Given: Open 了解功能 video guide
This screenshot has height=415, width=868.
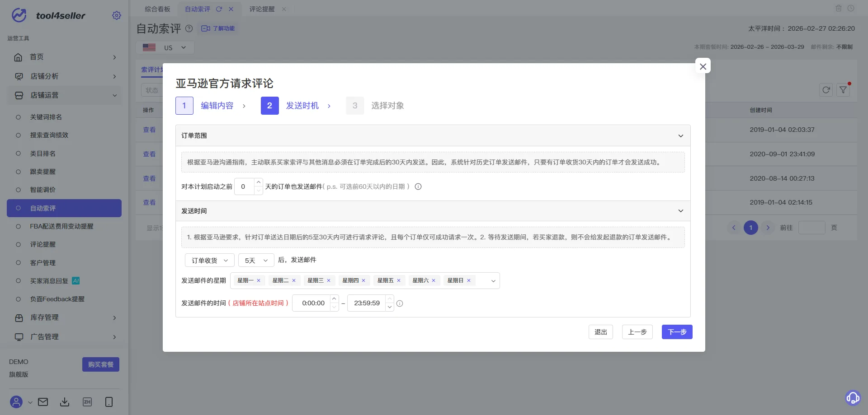Looking at the screenshot, I should pyautogui.click(x=218, y=28).
